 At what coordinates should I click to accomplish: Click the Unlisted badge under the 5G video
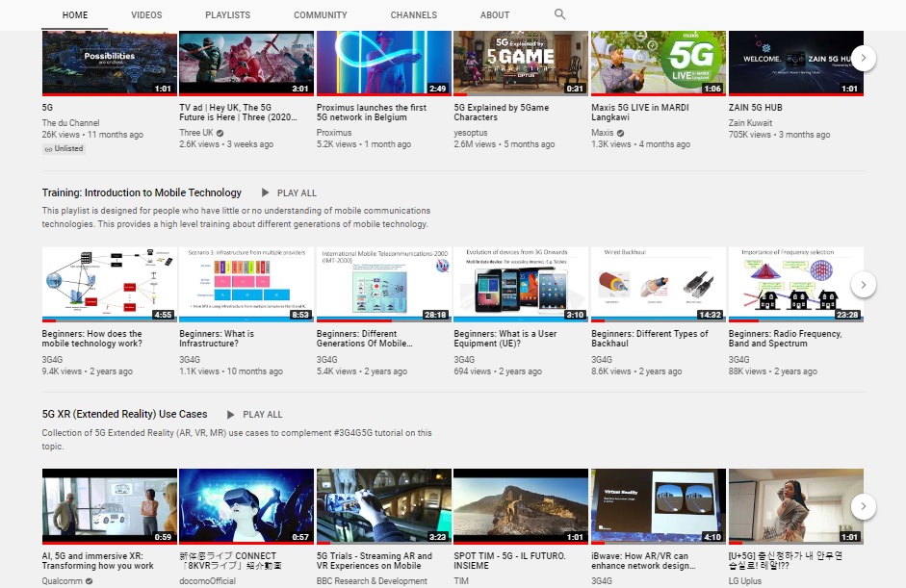(64, 148)
